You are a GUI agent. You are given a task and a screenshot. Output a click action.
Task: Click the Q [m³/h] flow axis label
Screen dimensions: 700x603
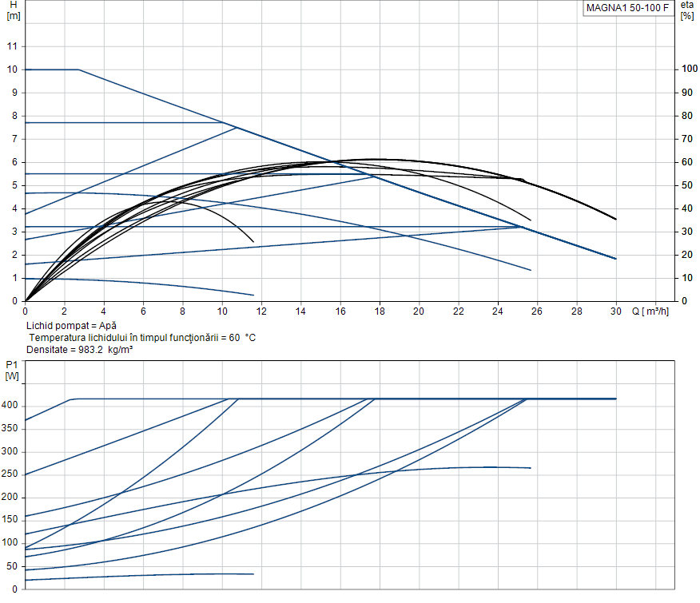click(654, 311)
